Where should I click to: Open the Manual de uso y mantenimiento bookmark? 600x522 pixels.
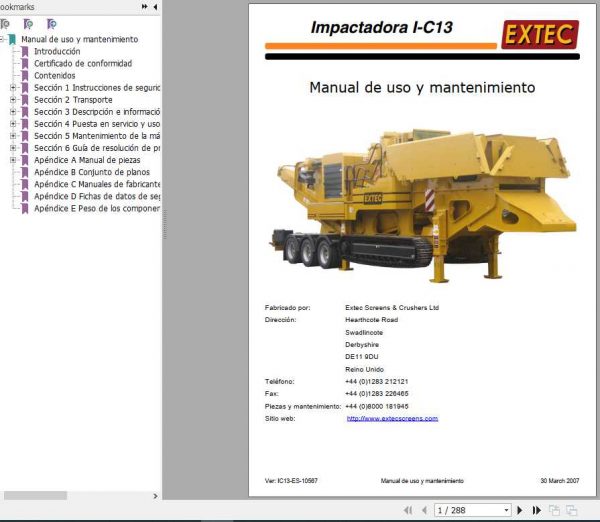(x=80, y=39)
